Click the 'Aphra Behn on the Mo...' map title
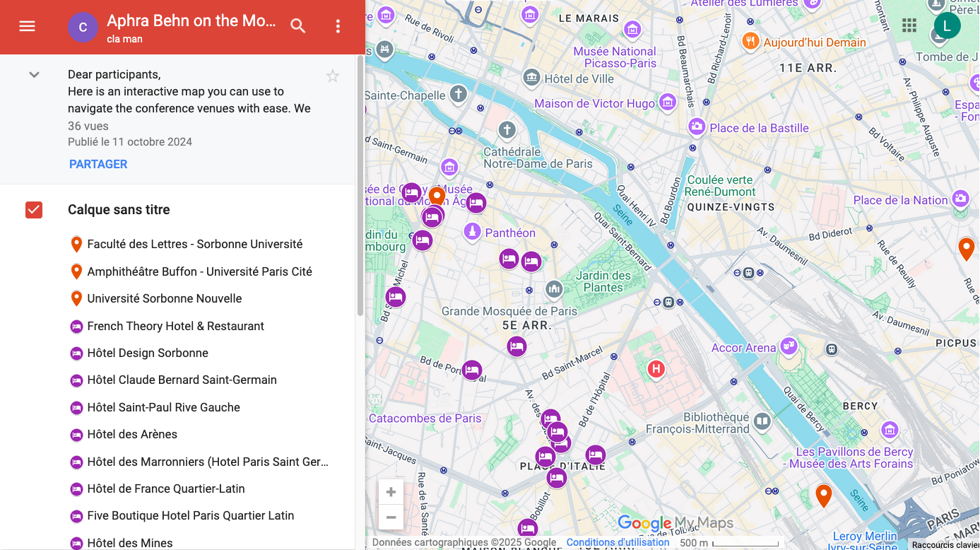This screenshot has width=980, height=550. click(x=191, y=21)
